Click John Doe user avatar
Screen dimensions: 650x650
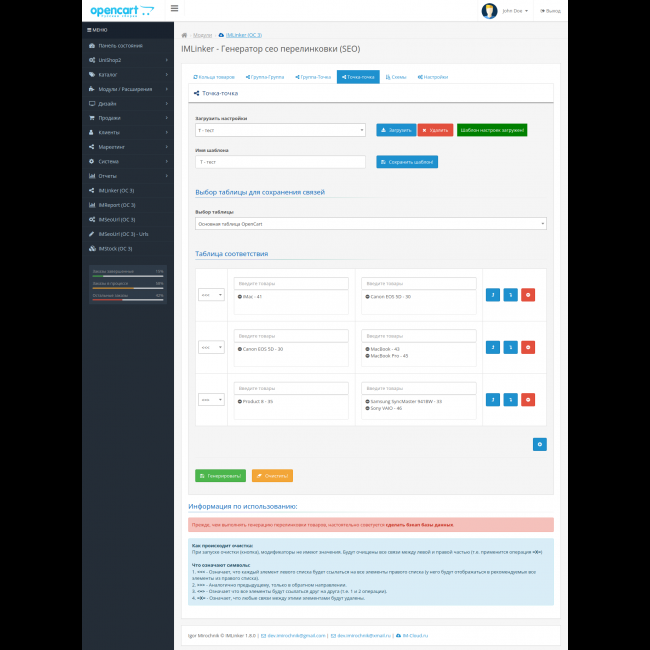(x=489, y=11)
